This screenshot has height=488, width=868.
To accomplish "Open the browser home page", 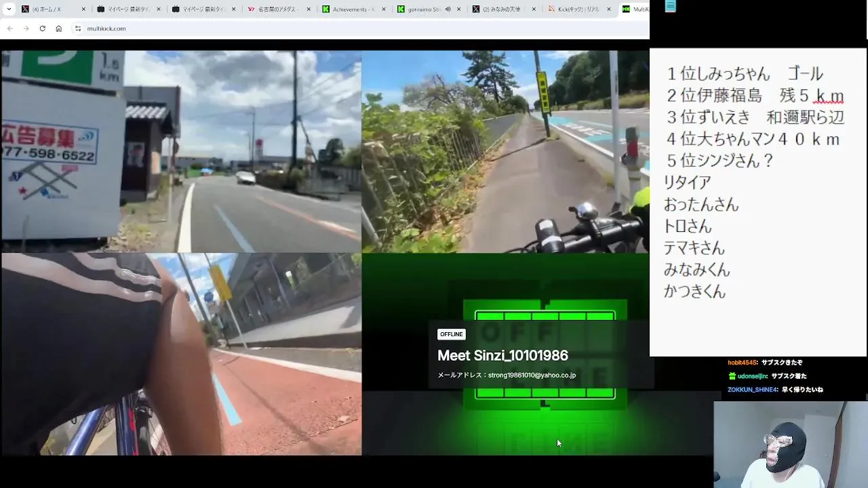I will pos(58,28).
